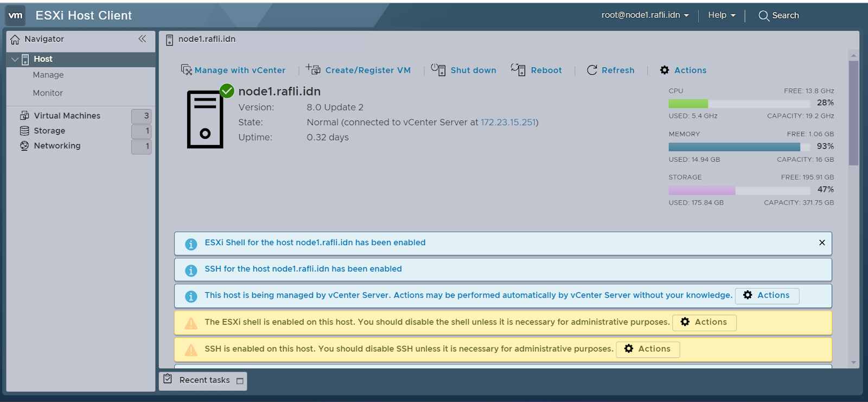Open Actions on vCenter managed notification

point(767,296)
